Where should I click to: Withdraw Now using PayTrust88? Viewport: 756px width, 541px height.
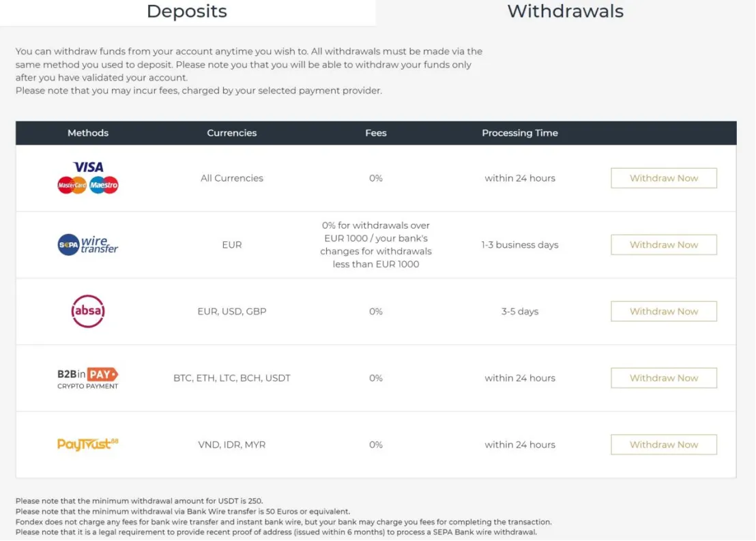pyautogui.click(x=663, y=444)
